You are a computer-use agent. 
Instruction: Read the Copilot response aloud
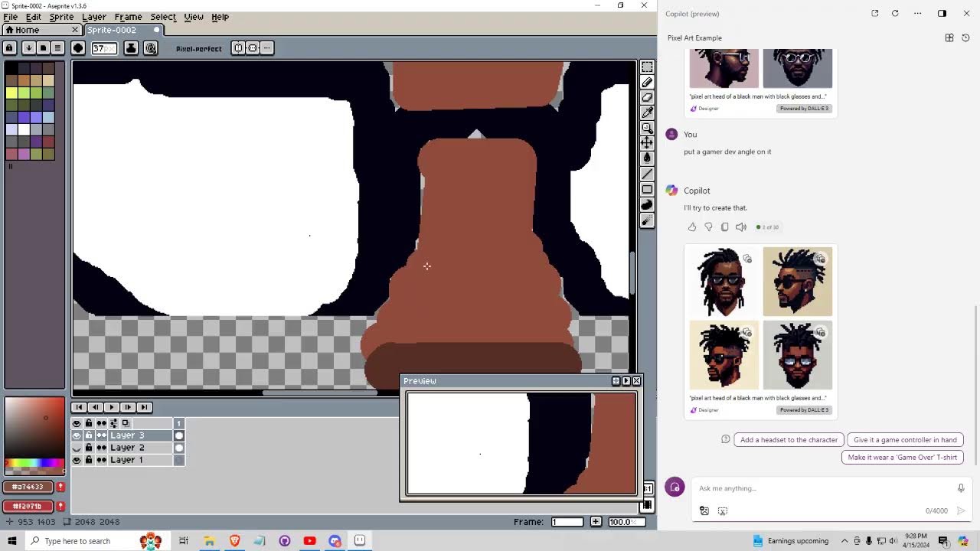pos(740,227)
